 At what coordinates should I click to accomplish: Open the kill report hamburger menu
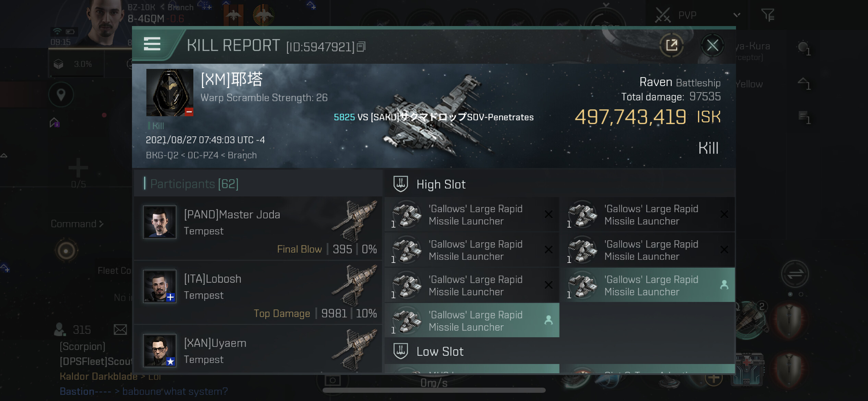tap(152, 44)
